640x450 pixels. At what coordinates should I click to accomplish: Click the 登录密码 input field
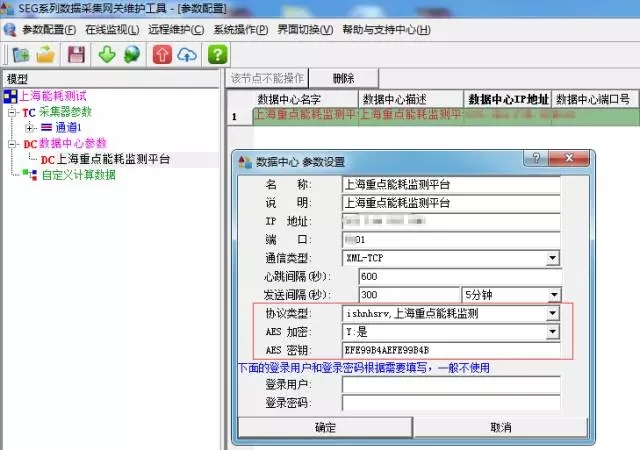click(451, 403)
